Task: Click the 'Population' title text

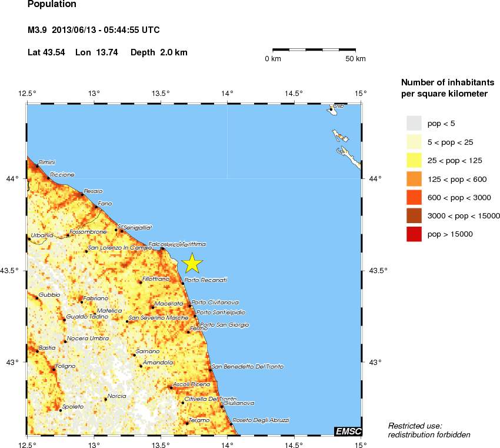Action: (x=52, y=4)
